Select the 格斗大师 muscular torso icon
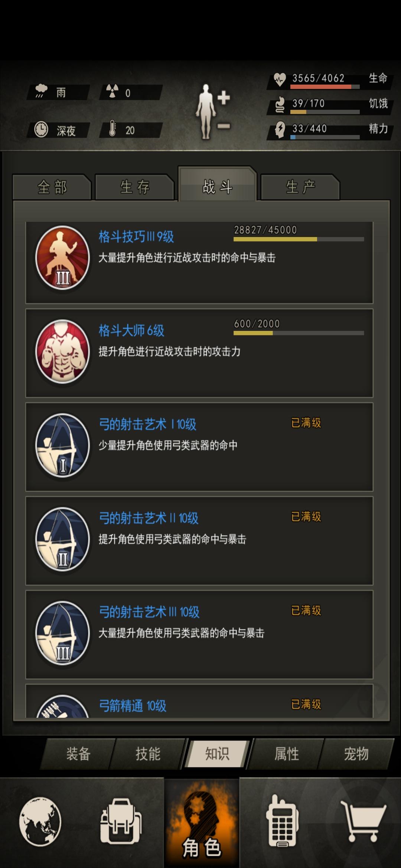 62,352
